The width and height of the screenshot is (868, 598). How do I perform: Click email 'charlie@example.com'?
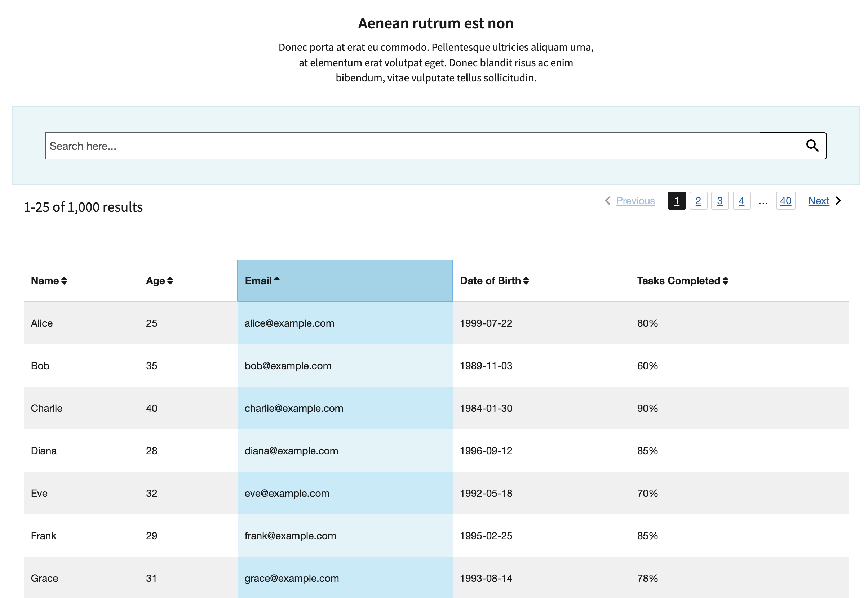pos(293,408)
